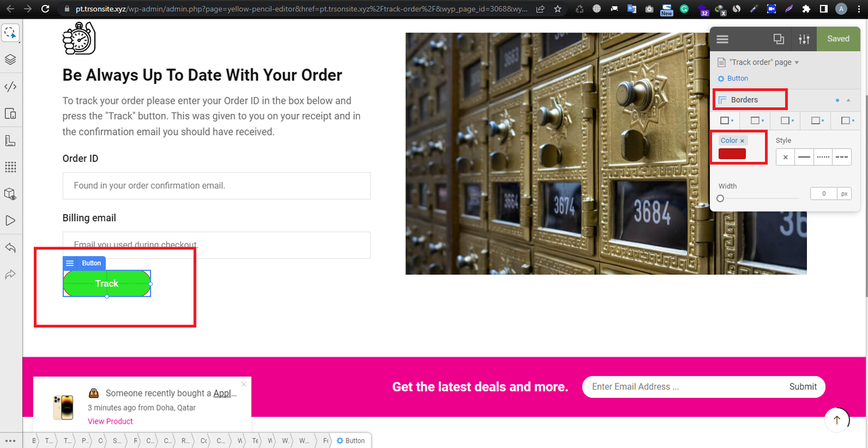The height and width of the screenshot is (448, 868).
Task: Open the px unit selector
Action: [844, 194]
